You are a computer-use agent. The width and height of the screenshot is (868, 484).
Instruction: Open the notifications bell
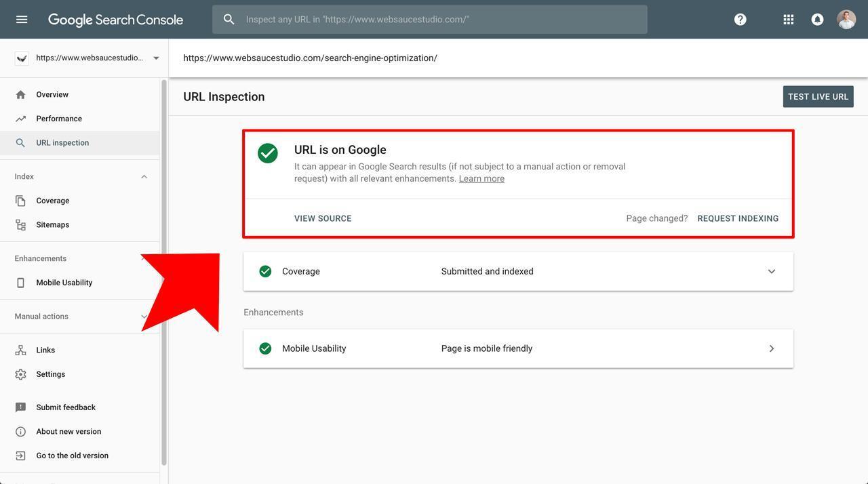(818, 20)
